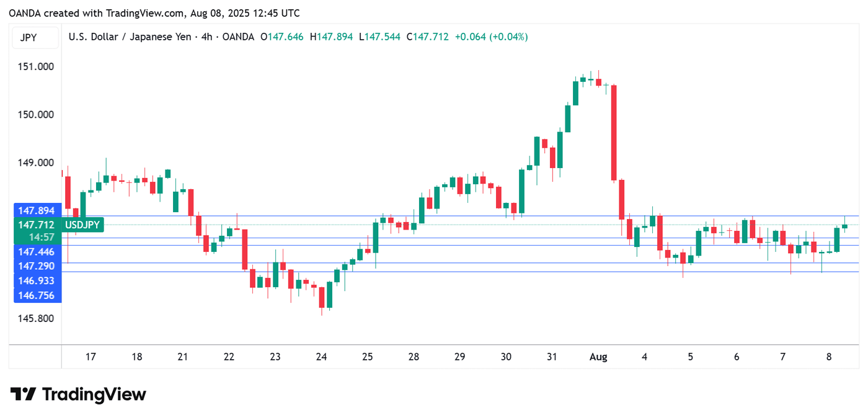
Task: Click the 151.000 price axis label
Action: (x=37, y=66)
